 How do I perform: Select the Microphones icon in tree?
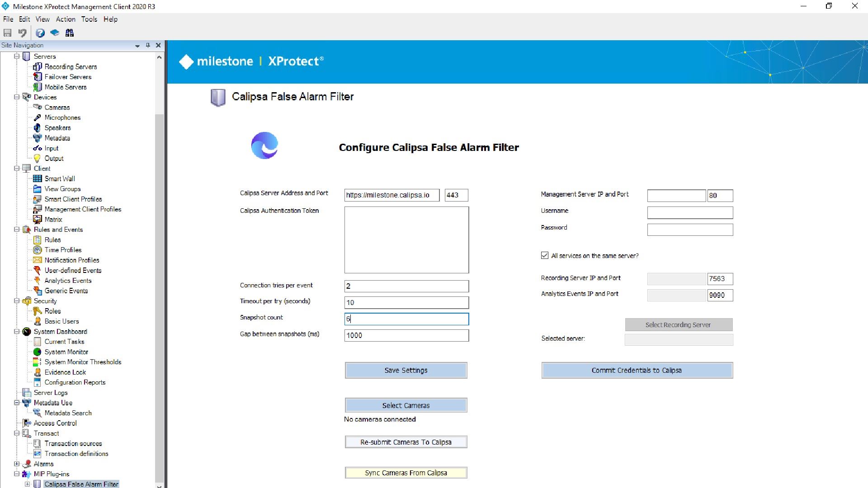tap(38, 117)
